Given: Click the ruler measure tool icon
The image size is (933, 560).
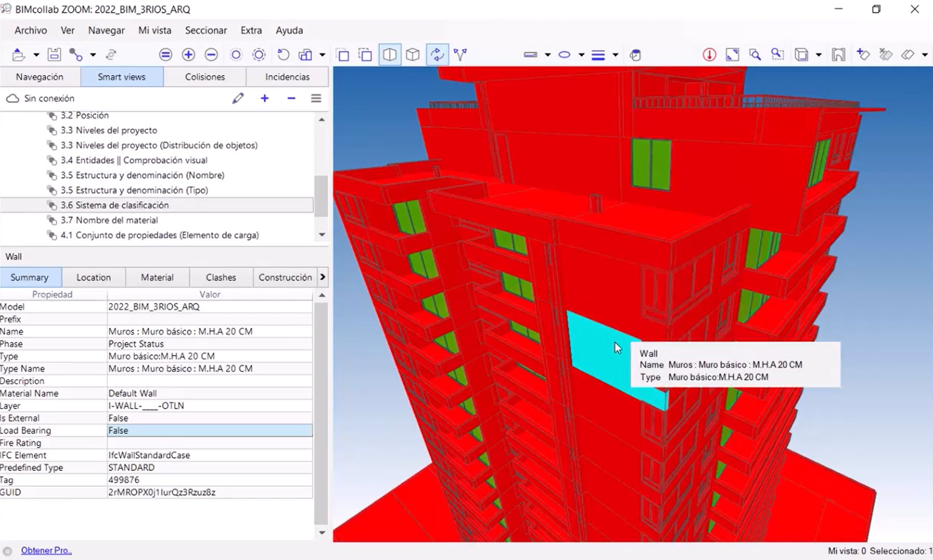Looking at the screenshot, I should click(530, 54).
